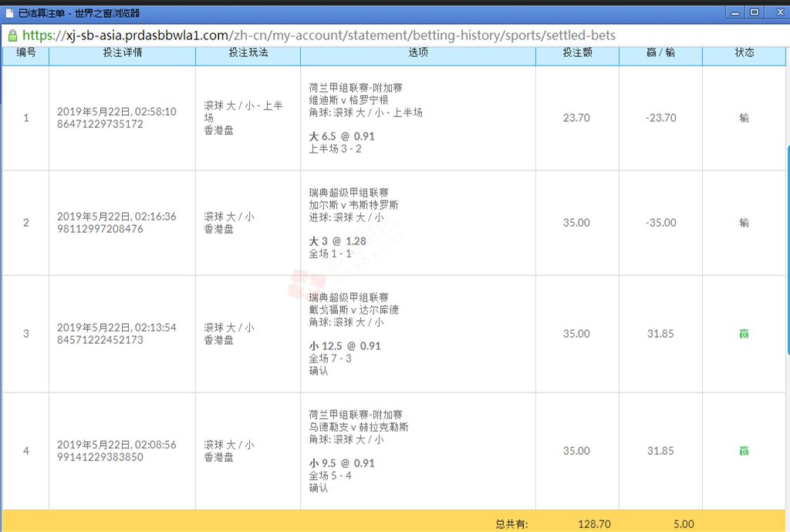Click the total win/loss 5.00

point(684,524)
